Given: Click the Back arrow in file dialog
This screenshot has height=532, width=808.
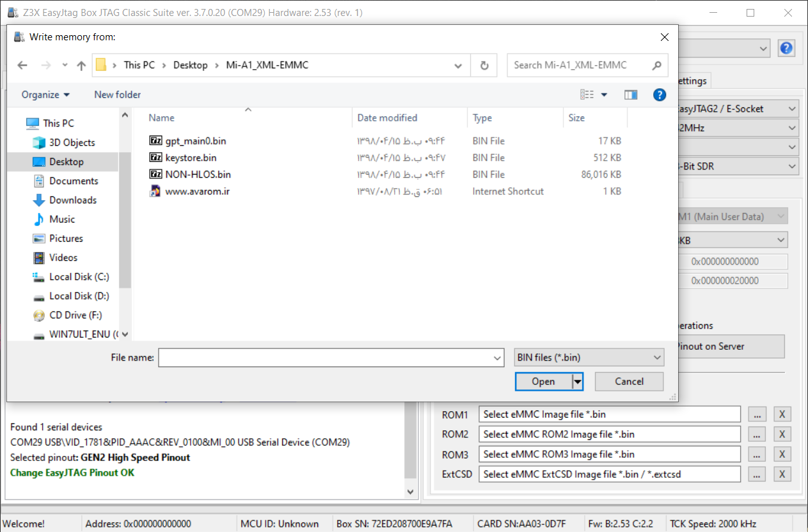Looking at the screenshot, I should pos(22,65).
